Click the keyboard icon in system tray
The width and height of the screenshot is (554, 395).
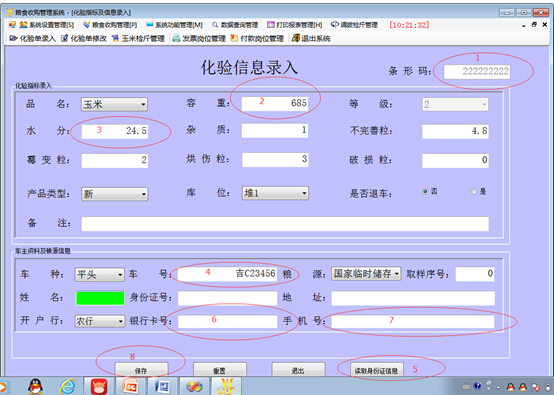click(x=466, y=387)
